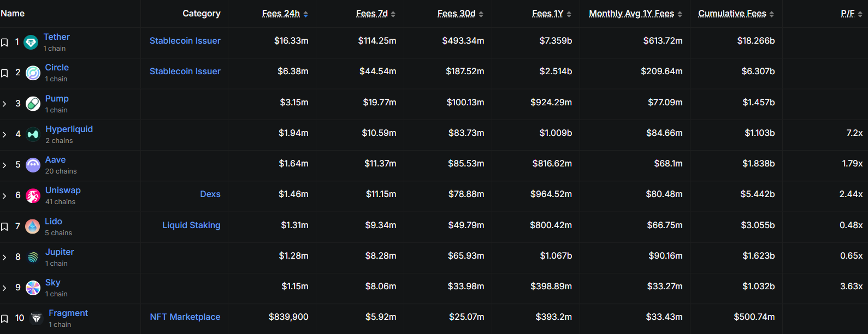Expand the Hyperliquid row
The height and width of the screenshot is (334, 868).
4,134
